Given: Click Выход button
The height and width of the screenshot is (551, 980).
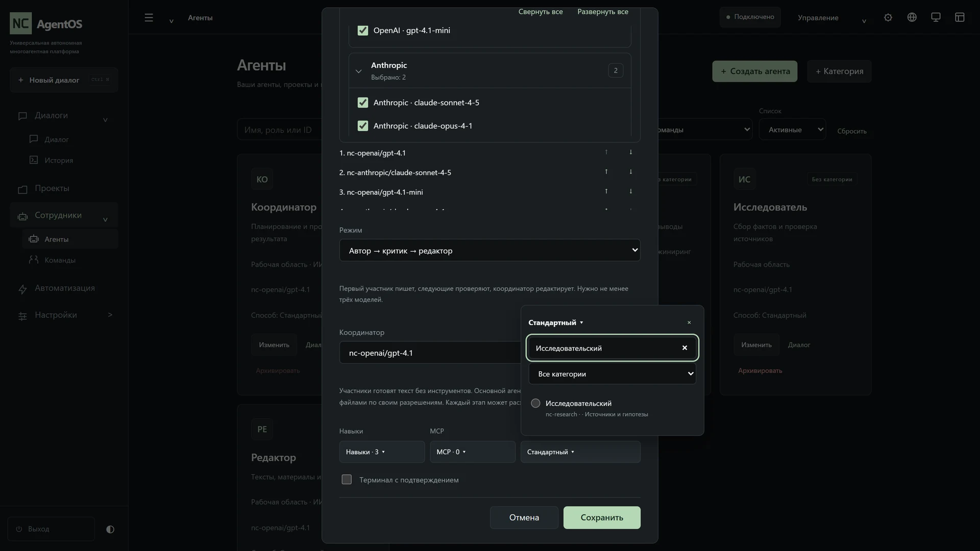Looking at the screenshot, I should point(51,529).
